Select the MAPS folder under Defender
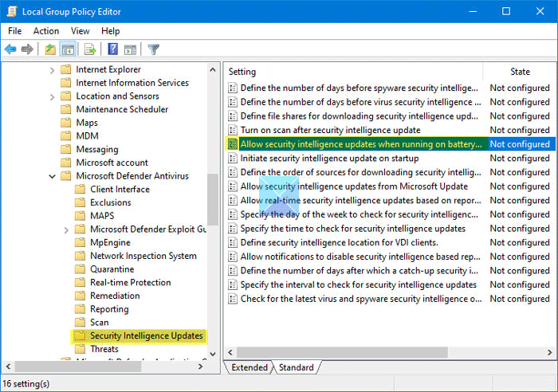 [102, 216]
